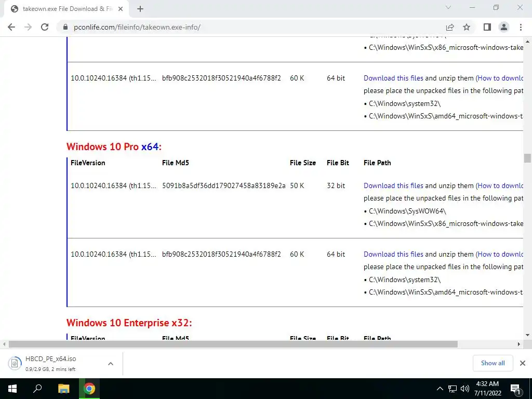Click the horizontal scrollbar thumb
The image size is (532, 399).
(233, 344)
